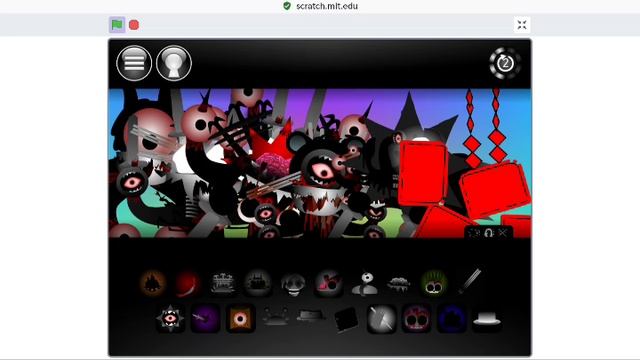Click the round keyhole button
Image resolution: width=640 pixels, height=360 pixels.
pyautogui.click(x=174, y=63)
